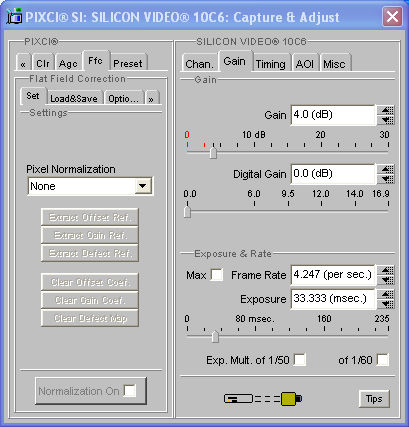The image size is (409, 427).
Task: Switch to the Chan. tab
Action: coord(200,63)
